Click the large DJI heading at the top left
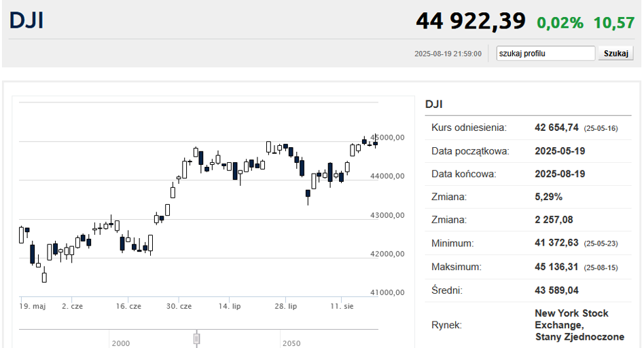This screenshot has width=644, height=348. (x=26, y=20)
